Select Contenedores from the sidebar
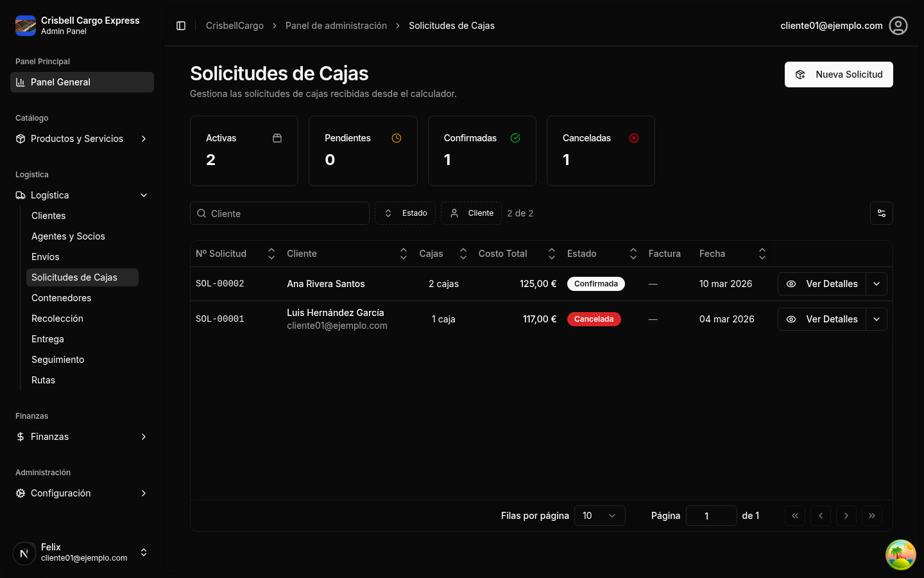 [61, 297]
